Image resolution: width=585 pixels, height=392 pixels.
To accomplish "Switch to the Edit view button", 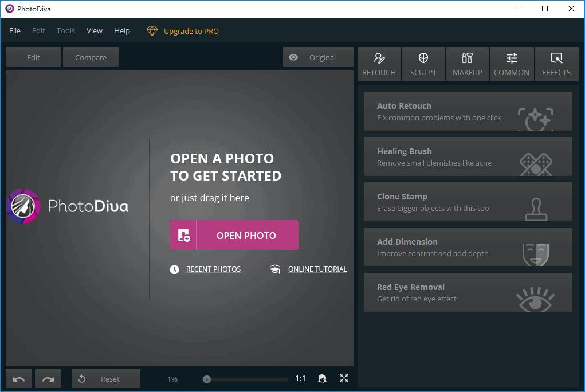I will [33, 57].
